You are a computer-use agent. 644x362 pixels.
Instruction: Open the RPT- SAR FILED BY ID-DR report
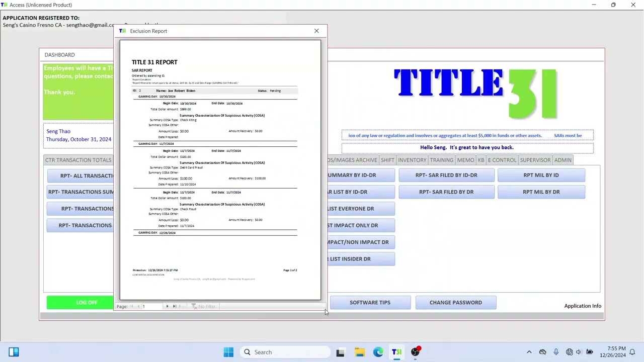(x=446, y=175)
